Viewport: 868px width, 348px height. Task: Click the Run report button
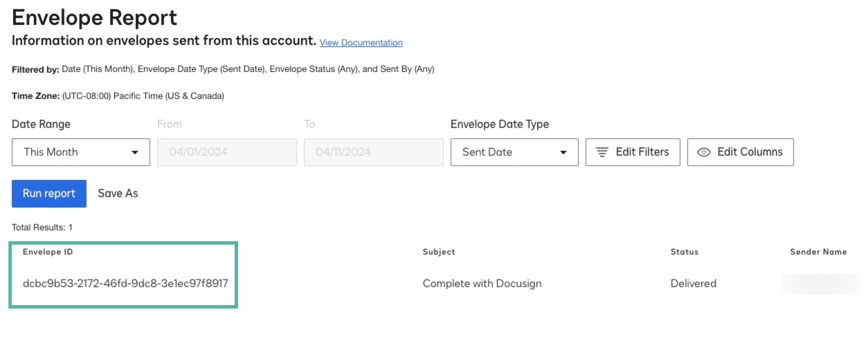[x=48, y=193]
